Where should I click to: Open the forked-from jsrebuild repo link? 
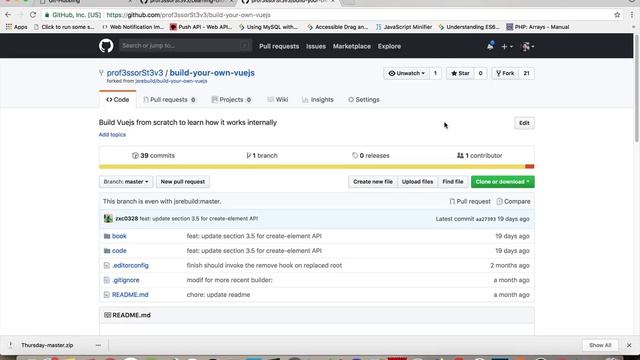171,81
